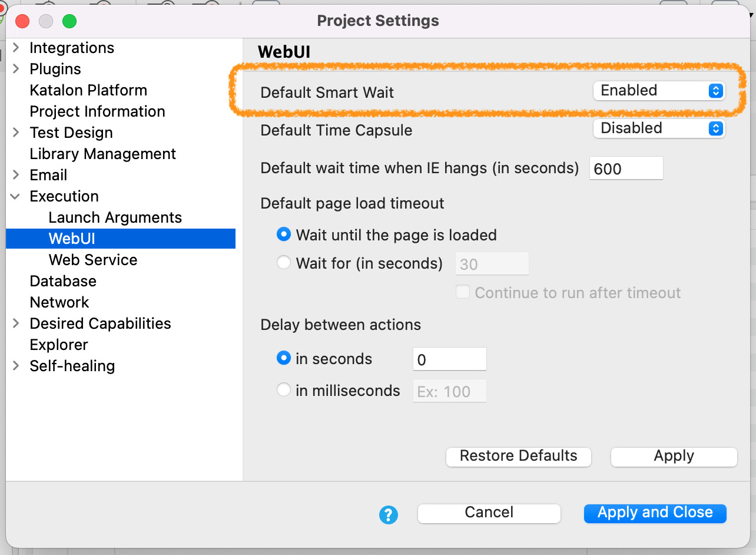Viewport: 756px width, 555px height.
Task: Open the Default Smart Wait dropdown
Action: (x=659, y=91)
